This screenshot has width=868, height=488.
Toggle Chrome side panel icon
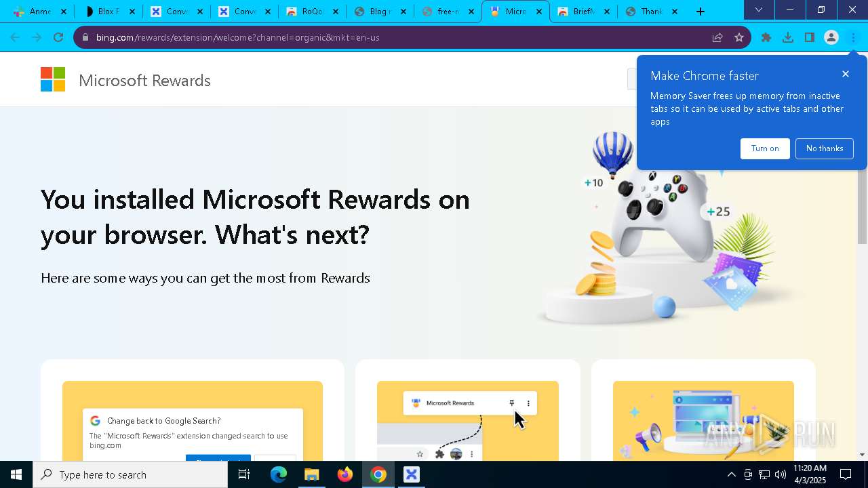click(810, 37)
